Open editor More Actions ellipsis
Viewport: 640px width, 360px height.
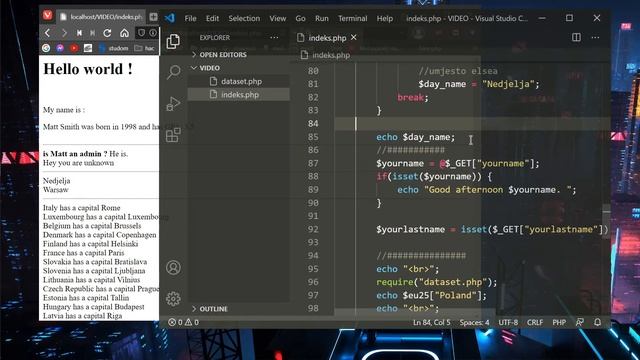tap(596, 38)
